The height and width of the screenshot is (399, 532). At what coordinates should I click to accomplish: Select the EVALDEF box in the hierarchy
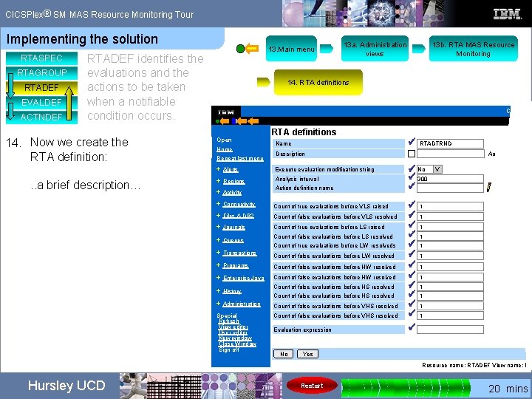(41, 102)
